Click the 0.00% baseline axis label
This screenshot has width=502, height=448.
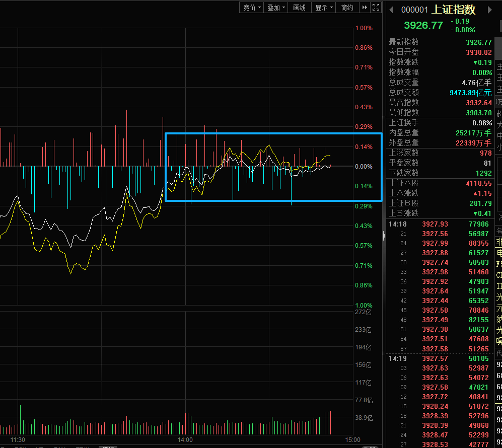coord(364,167)
